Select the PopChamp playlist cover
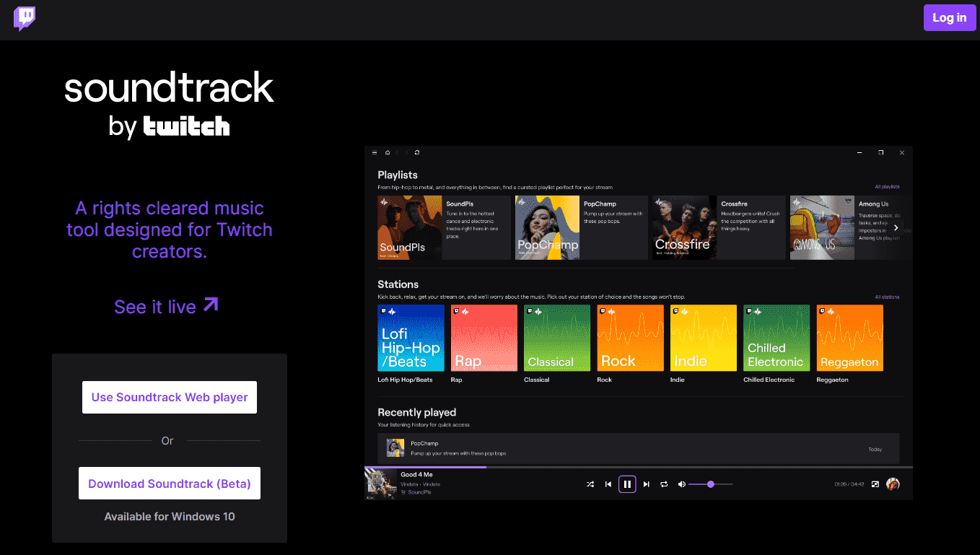This screenshot has height=555, width=980. 547,227
